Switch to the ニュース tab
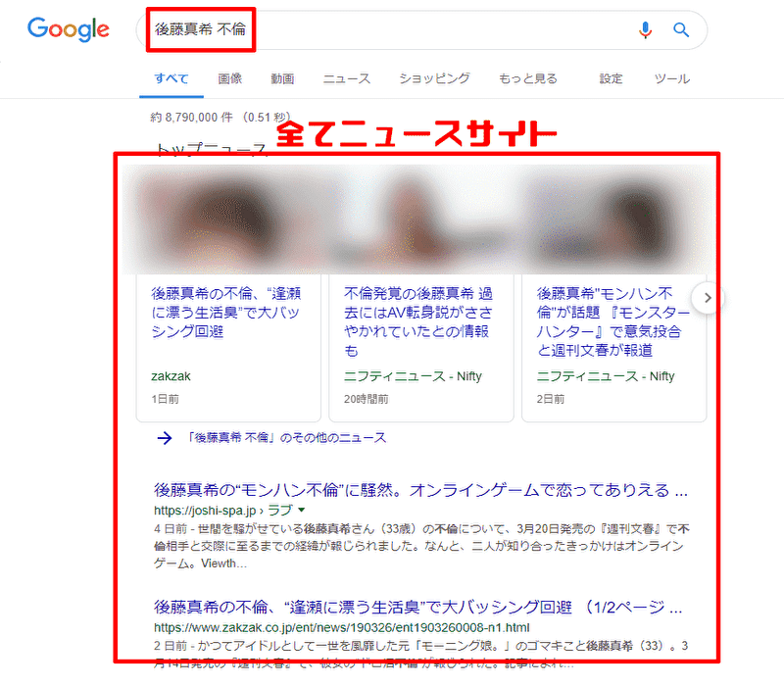784x686 pixels. [347, 78]
